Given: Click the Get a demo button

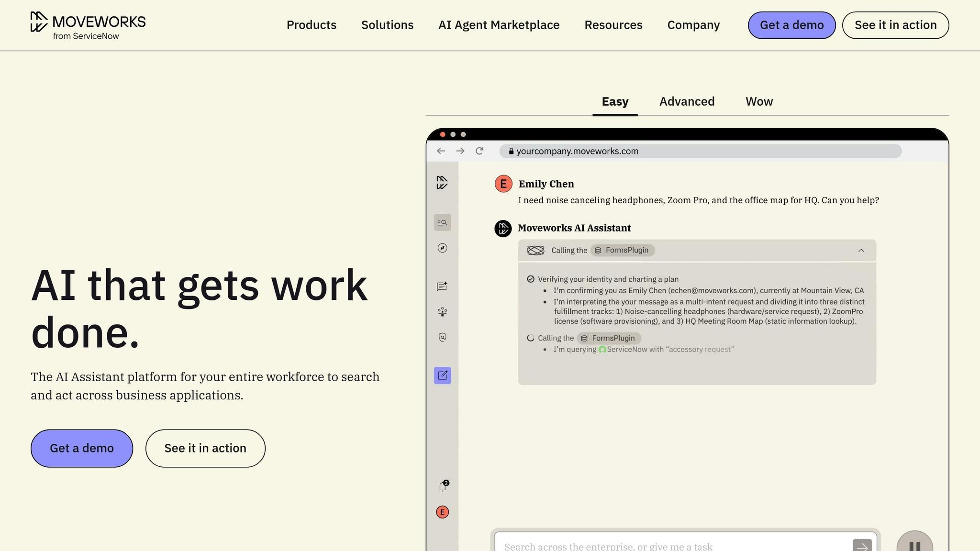Looking at the screenshot, I should pos(81,448).
